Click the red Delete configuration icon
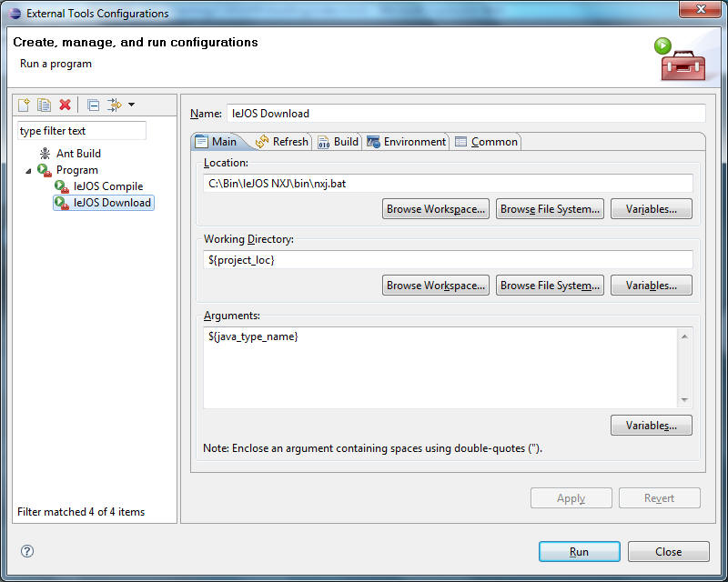Screen dimensions: 728x582 click(65, 105)
